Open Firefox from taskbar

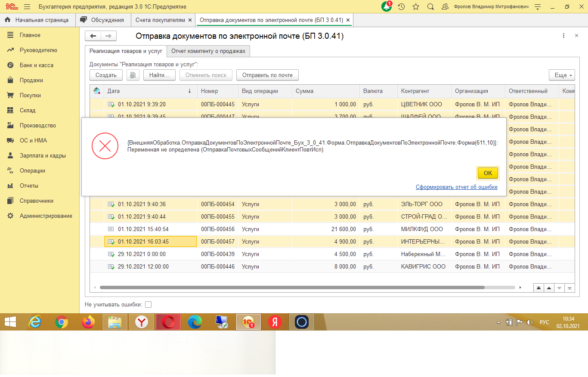[x=88, y=322]
